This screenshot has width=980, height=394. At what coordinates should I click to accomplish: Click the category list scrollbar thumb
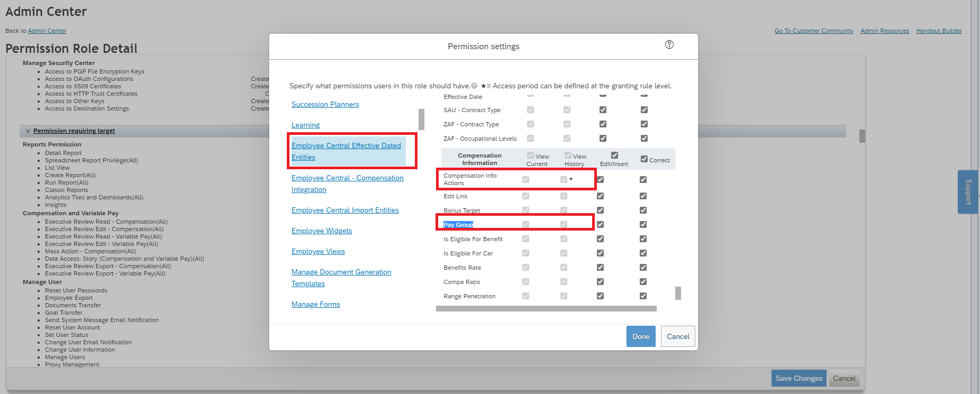coord(421,120)
